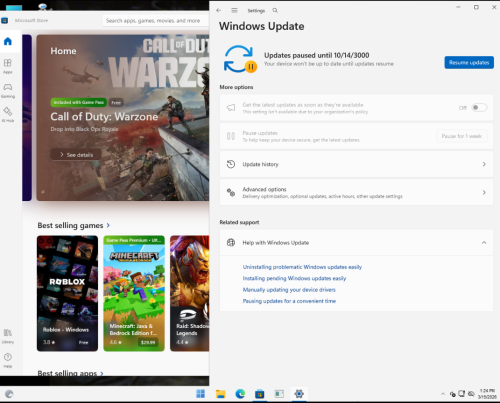Open Advanced options page chevron
Viewport: 500px width, 403px height.
click(484, 192)
